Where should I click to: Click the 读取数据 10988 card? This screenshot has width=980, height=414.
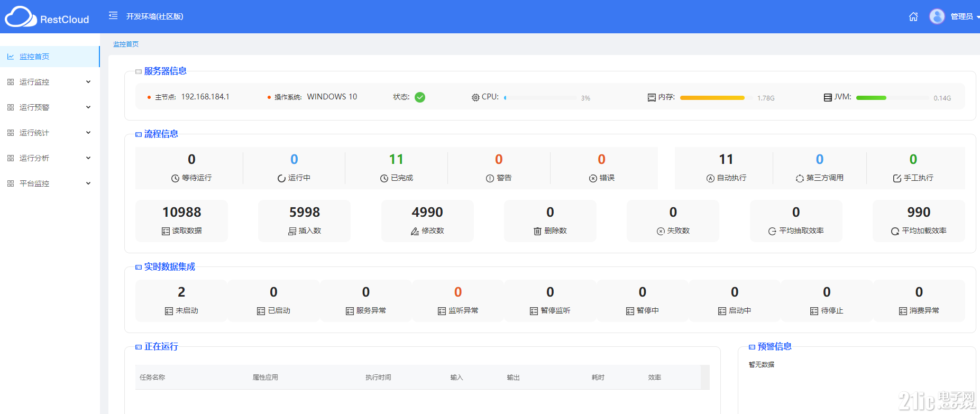[181, 220]
